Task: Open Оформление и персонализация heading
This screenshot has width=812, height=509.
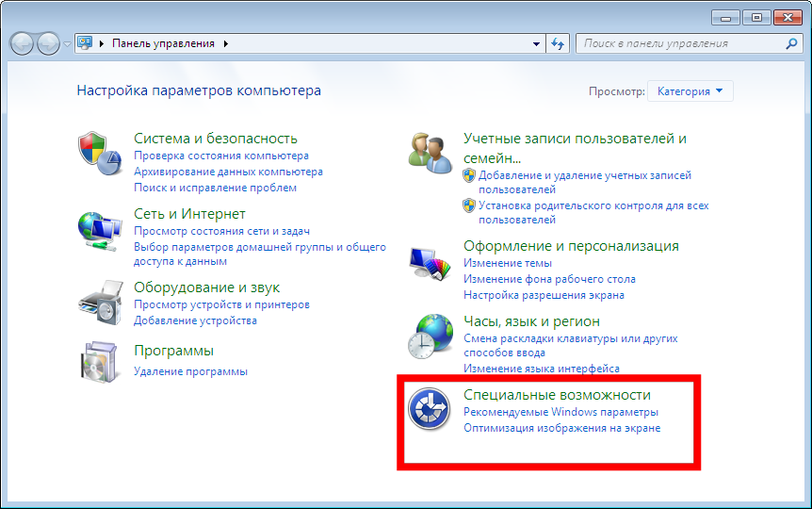Action: (x=571, y=246)
